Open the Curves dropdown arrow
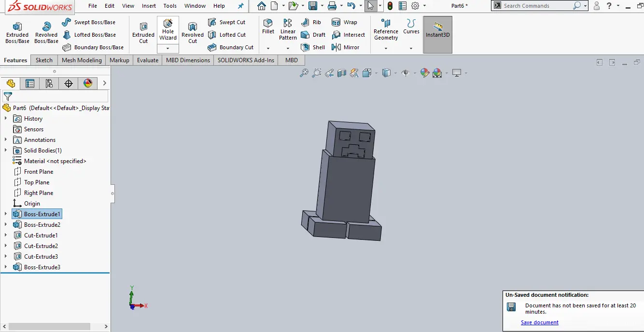 coord(411,48)
